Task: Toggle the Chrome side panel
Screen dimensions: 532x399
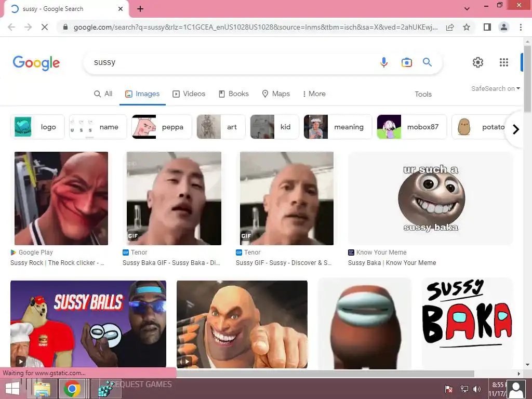Action: click(487, 27)
